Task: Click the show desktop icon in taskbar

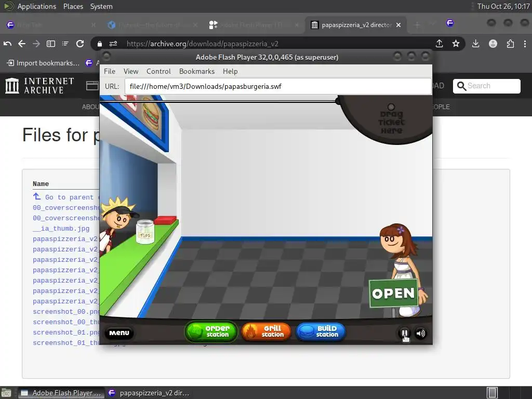Action: (6, 393)
